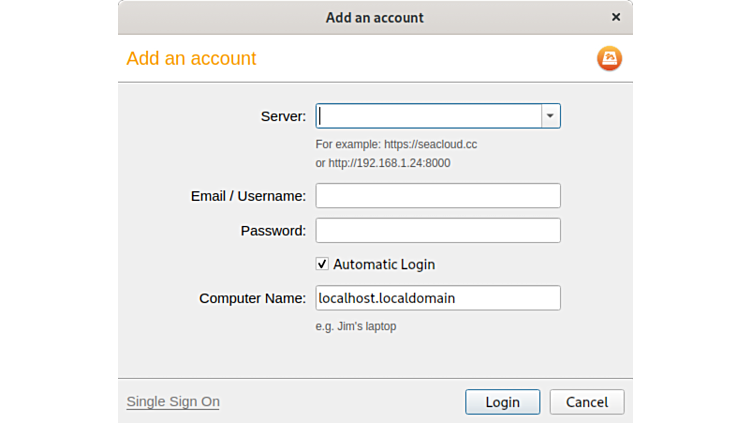The height and width of the screenshot is (423, 752).
Task: Click the Password: field label
Action: [x=273, y=231]
